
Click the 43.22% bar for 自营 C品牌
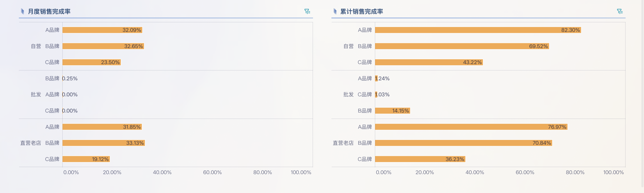pyautogui.click(x=429, y=62)
